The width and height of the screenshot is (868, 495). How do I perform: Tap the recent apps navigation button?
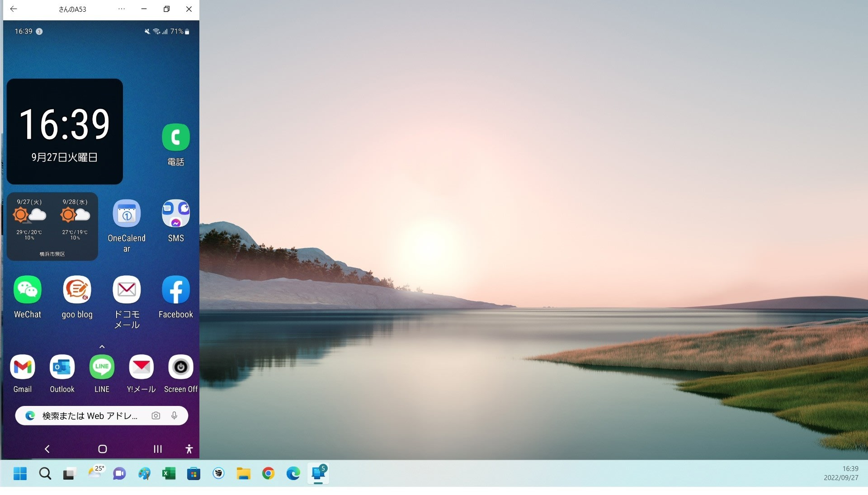tap(157, 449)
